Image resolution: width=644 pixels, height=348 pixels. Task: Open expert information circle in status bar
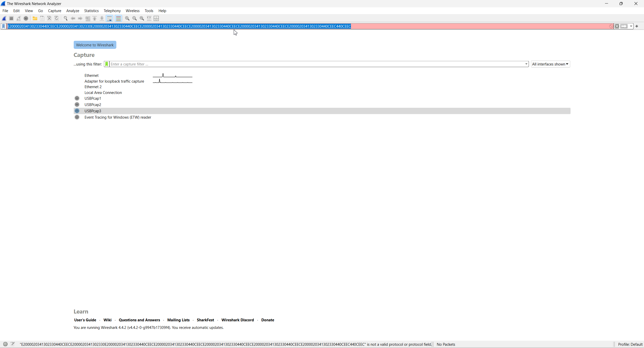tap(5, 344)
